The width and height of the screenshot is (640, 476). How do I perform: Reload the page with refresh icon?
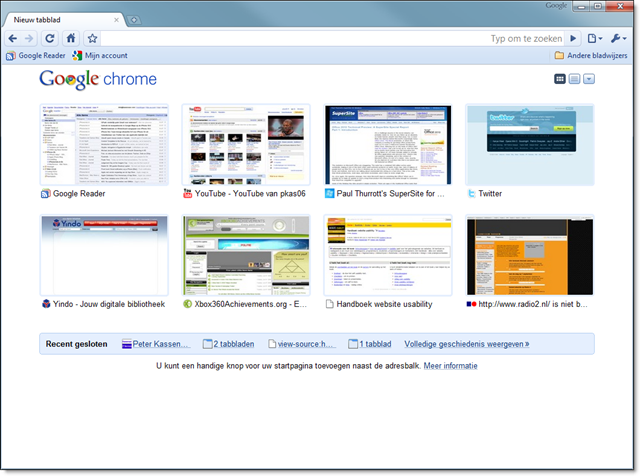click(49, 38)
